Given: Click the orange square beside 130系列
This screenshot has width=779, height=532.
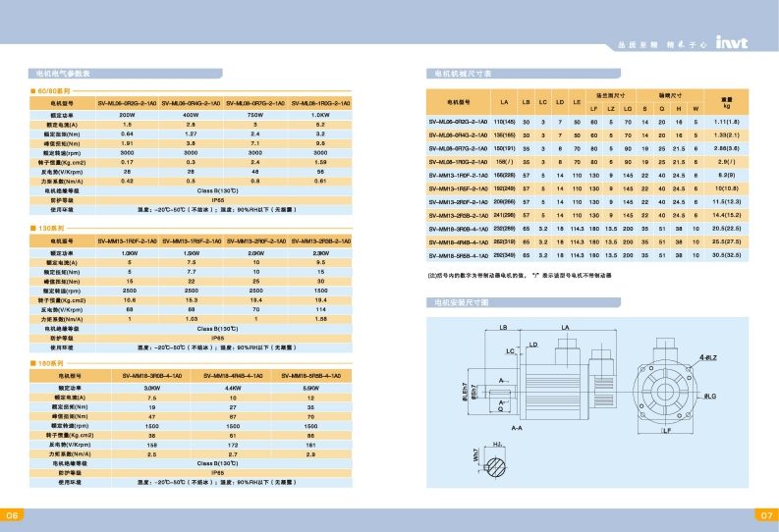Looking at the screenshot, I should (31, 227).
